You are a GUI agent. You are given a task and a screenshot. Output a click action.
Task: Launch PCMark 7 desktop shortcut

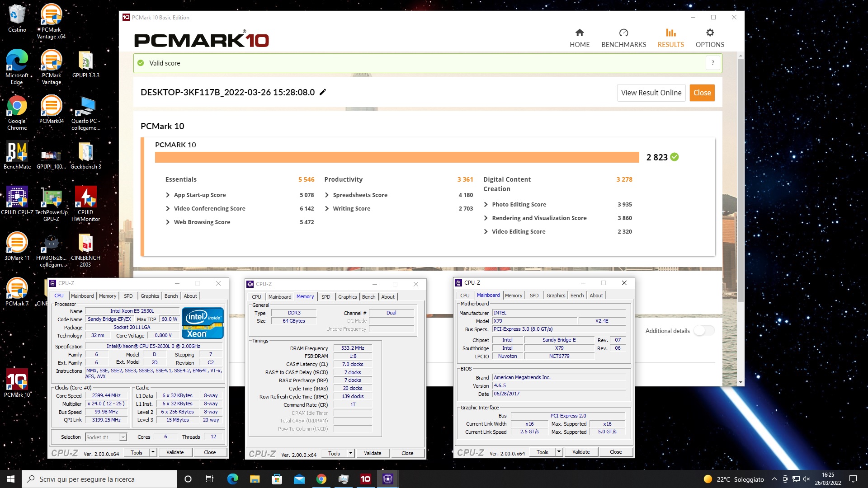[x=17, y=292]
